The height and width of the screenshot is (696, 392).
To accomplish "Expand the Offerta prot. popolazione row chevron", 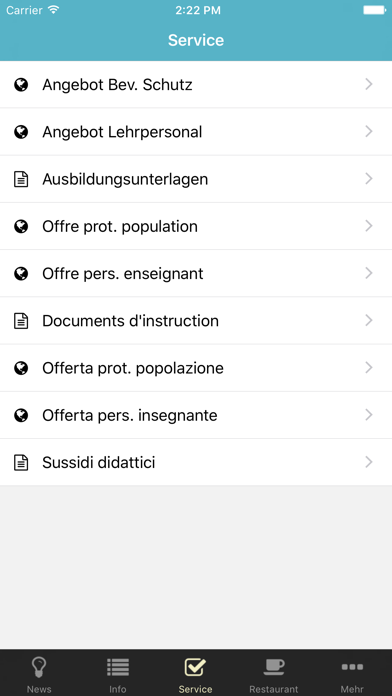I will (x=368, y=368).
